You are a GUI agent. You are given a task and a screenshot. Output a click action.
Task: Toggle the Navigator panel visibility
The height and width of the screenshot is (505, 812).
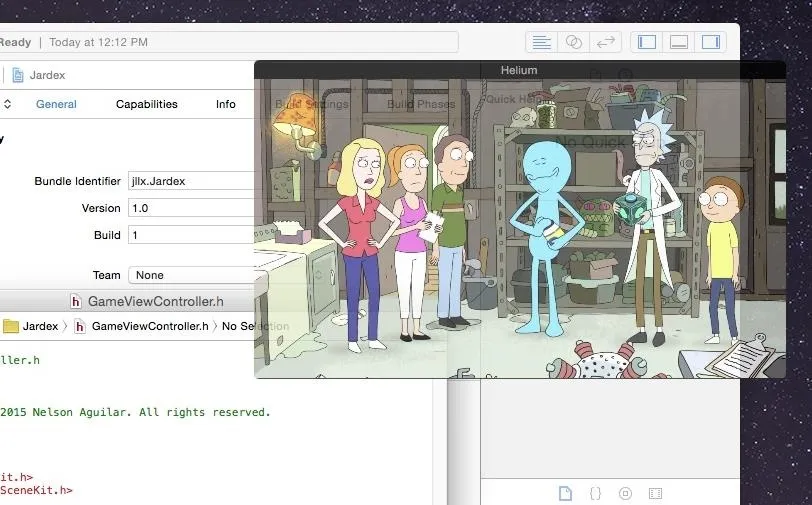[x=647, y=42]
